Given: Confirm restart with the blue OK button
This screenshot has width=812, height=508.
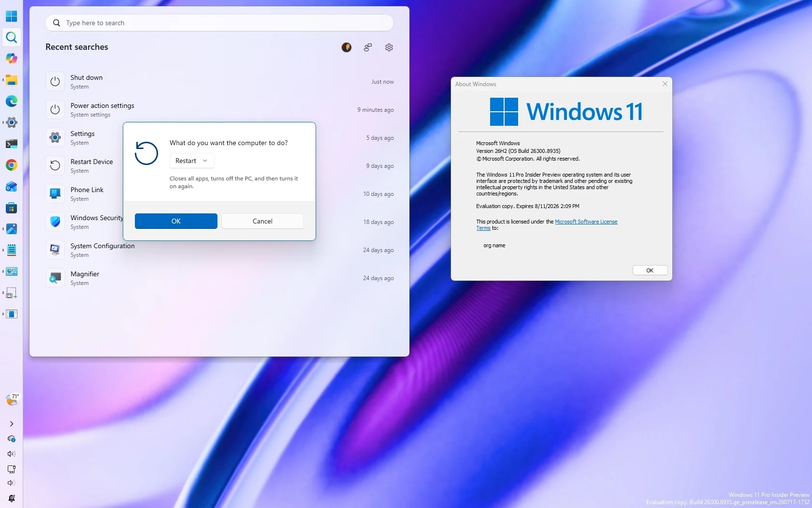Looking at the screenshot, I should [x=176, y=221].
